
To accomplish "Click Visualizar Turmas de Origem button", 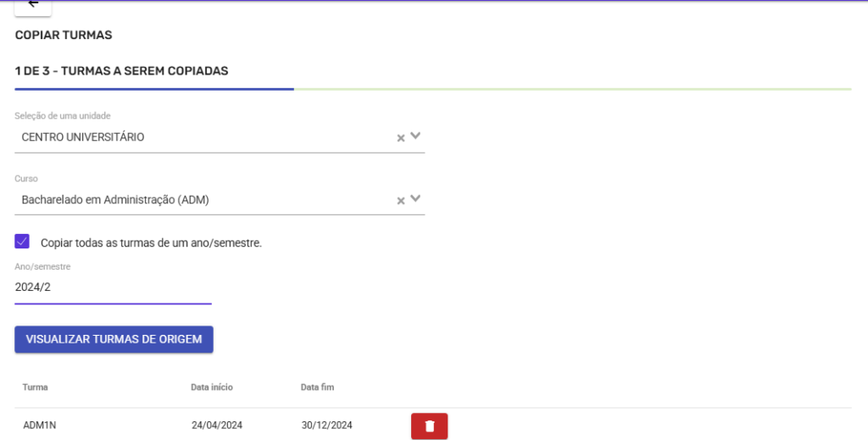I will pyautogui.click(x=114, y=339).
